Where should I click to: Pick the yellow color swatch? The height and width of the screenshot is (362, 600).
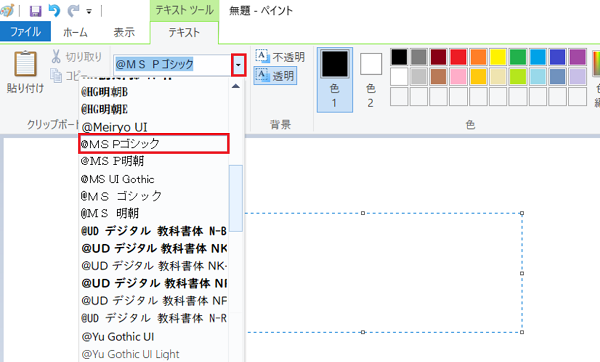(498, 57)
